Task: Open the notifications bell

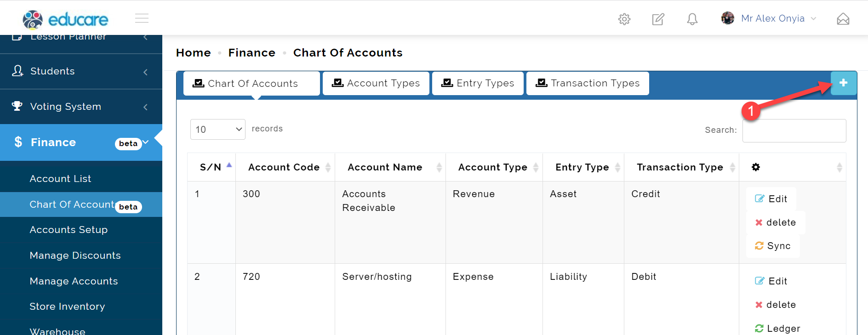Action: (x=692, y=19)
